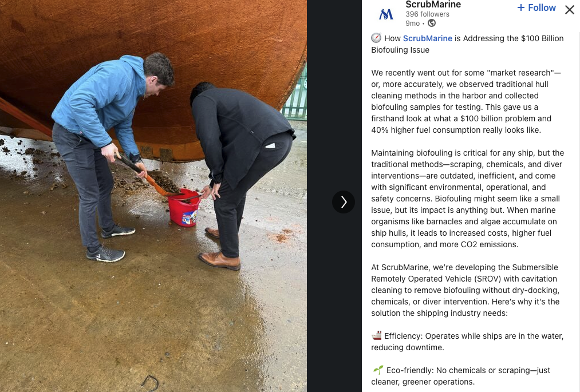Click the '$100 Billion Biofouling Issue' headline text
Image resolution: width=580 pixels, height=392 pixels.
(x=468, y=44)
